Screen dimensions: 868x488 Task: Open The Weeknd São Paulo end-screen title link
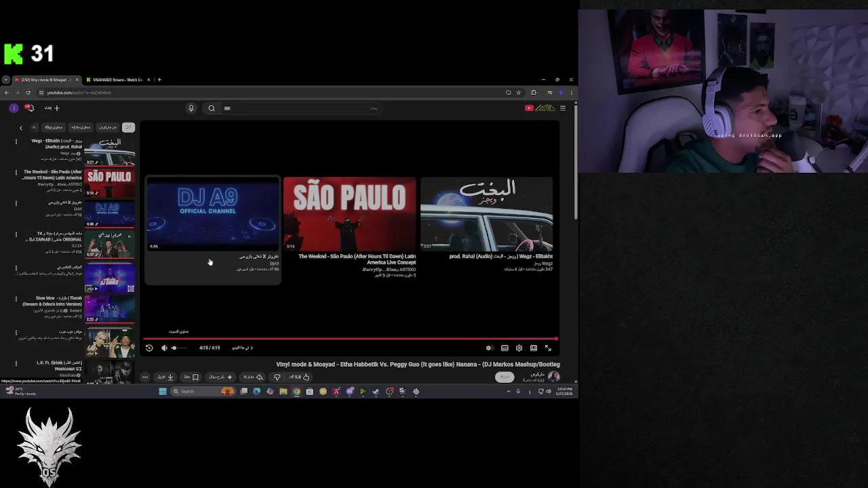click(357, 259)
